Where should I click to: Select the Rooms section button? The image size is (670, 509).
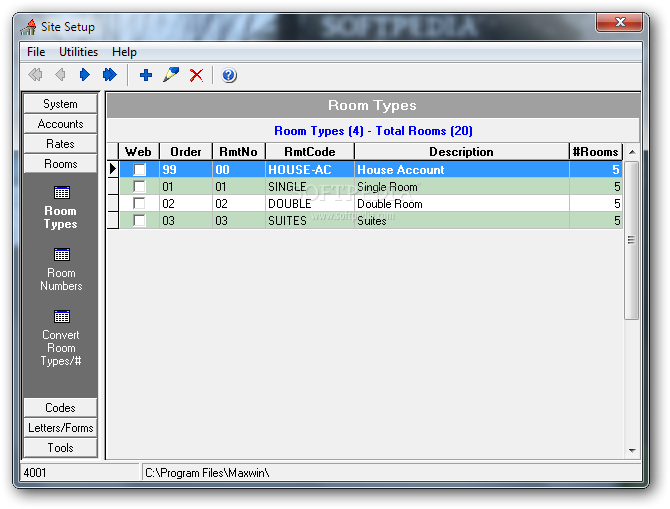click(x=60, y=164)
